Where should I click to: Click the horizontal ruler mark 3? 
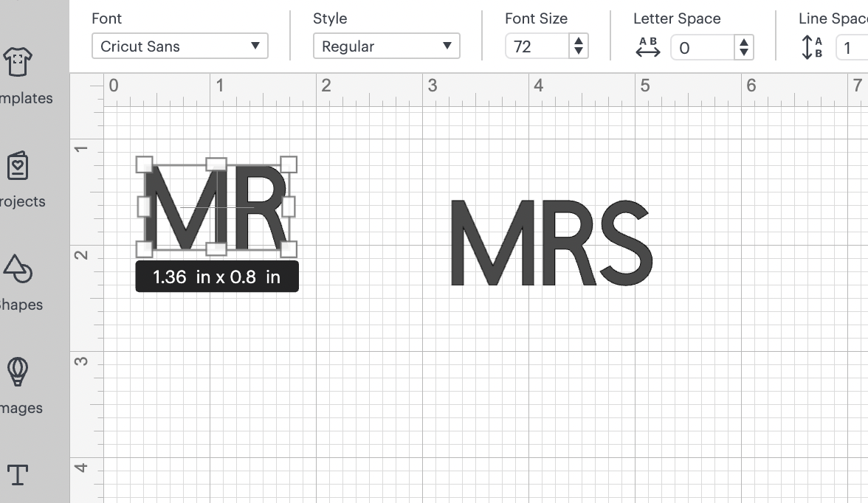coord(433,86)
